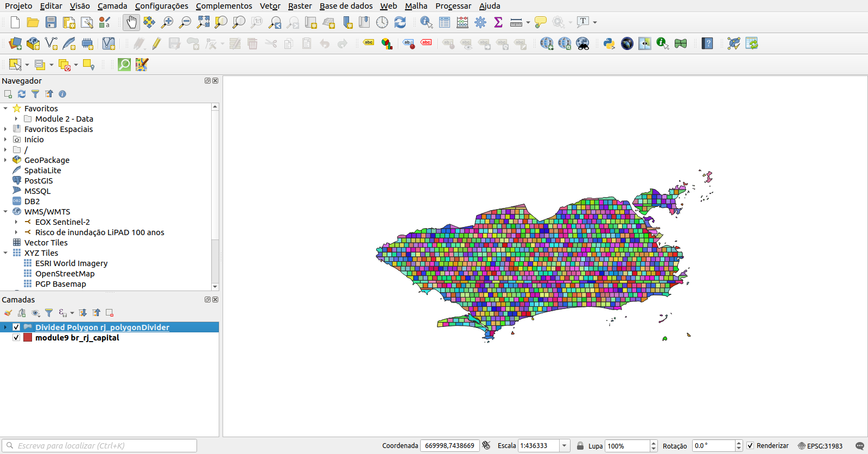Toggle the scale lock padlock icon
The height and width of the screenshot is (454, 868).
tap(580, 446)
